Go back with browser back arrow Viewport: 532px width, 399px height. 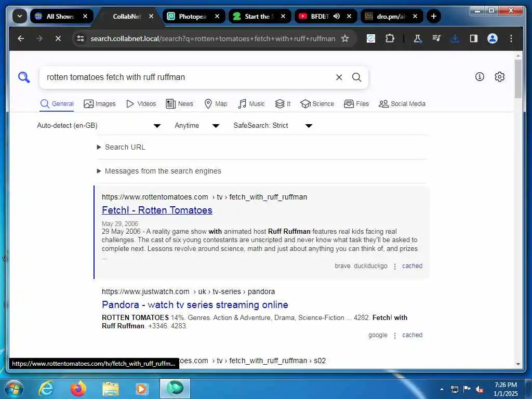pos(21,38)
